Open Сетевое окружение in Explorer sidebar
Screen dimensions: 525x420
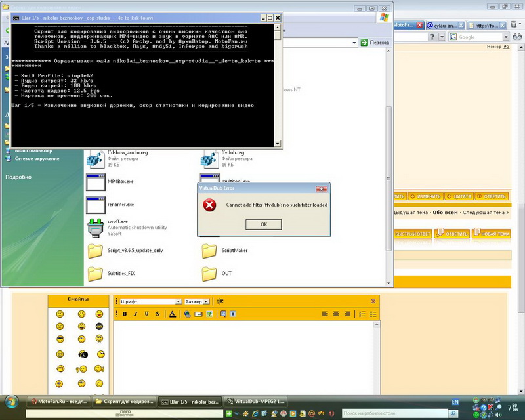[x=37, y=158]
